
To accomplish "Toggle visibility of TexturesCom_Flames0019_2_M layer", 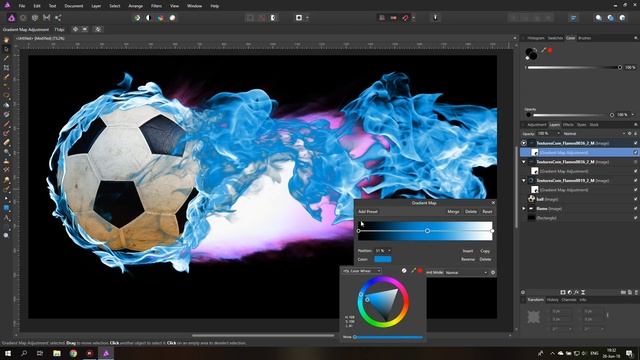I will (636, 180).
